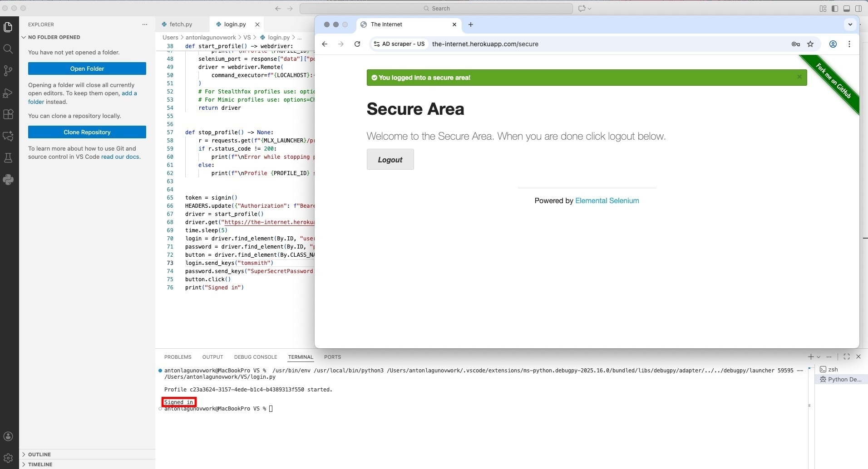Switch to the DEBUG CONSOLE tab
Image resolution: width=868 pixels, height=469 pixels.
(x=256, y=357)
